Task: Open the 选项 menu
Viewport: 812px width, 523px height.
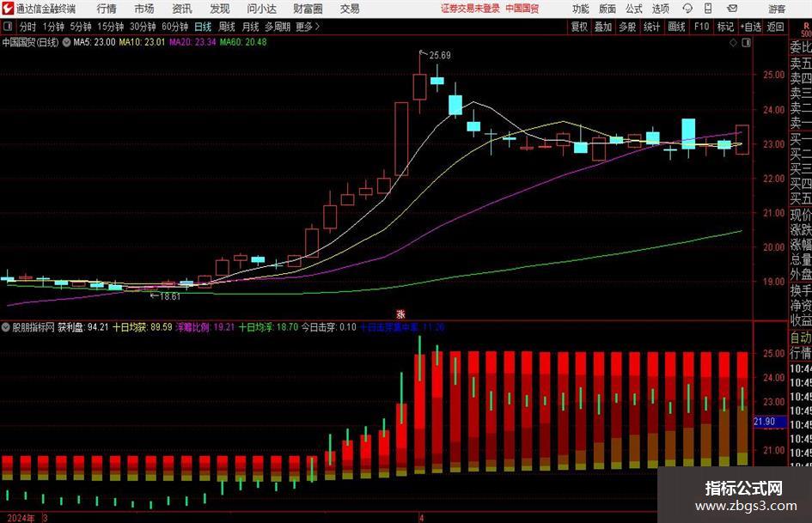Action: coord(660,9)
